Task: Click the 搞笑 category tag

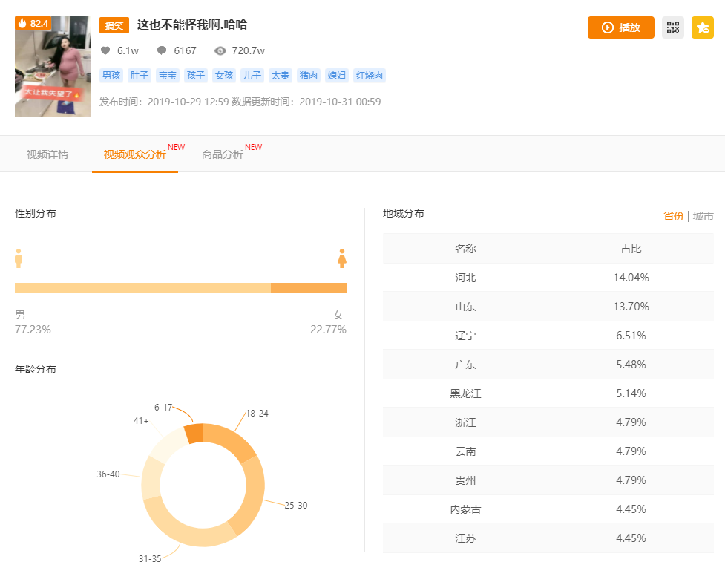Action: coord(114,25)
